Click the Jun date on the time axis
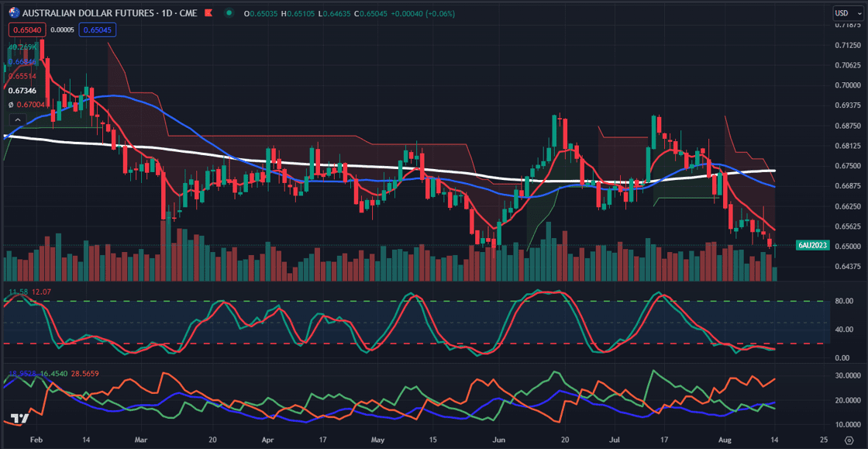Screen dimensions: 868x449 pyautogui.click(x=499, y=440)
